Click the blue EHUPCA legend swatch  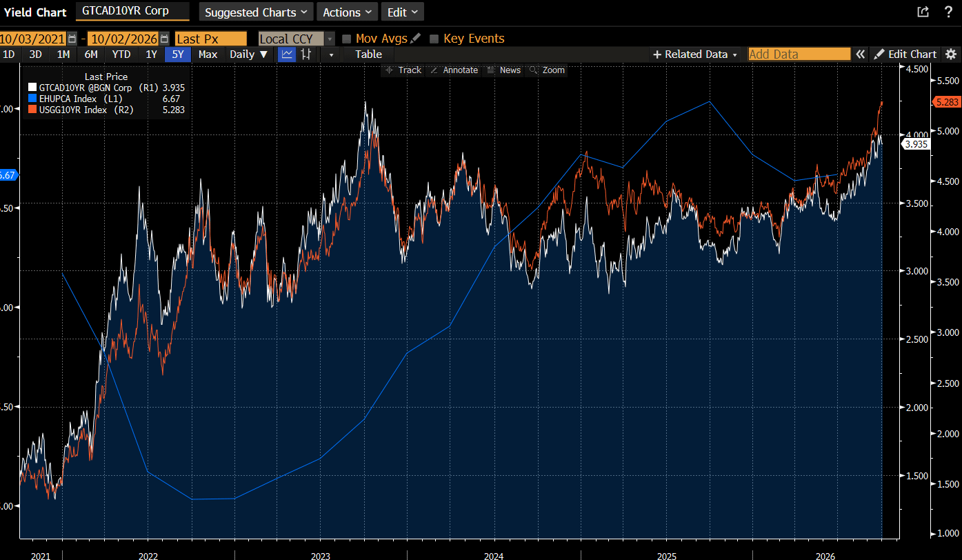(32, 99)
